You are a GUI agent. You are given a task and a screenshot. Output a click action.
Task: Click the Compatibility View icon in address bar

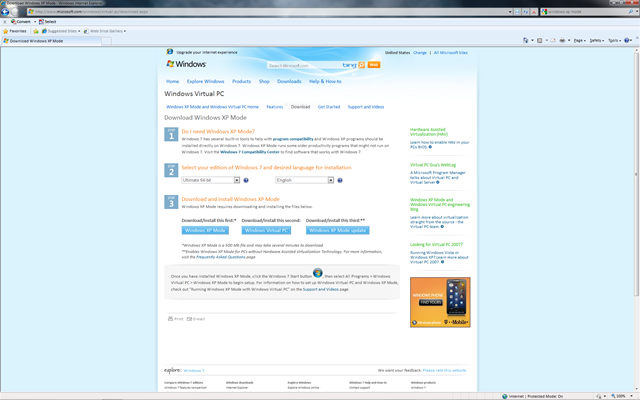[x=518, y=12]
